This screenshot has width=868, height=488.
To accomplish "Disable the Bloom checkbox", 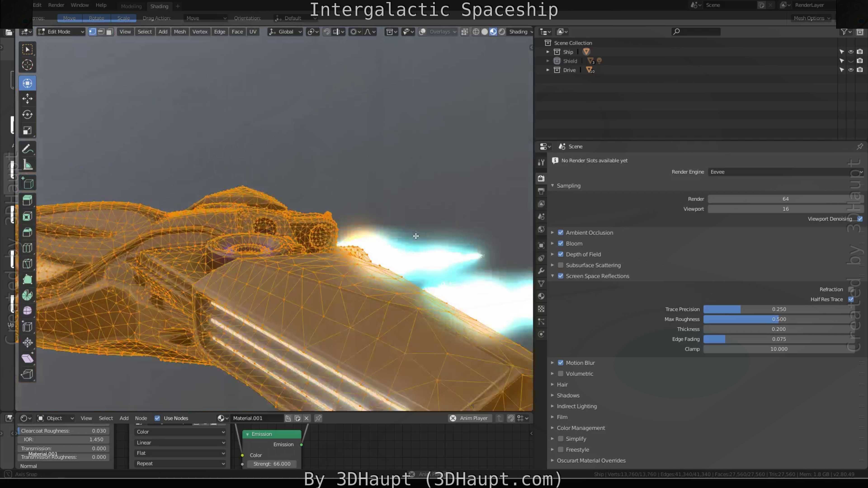I will (x=561, y=244).
